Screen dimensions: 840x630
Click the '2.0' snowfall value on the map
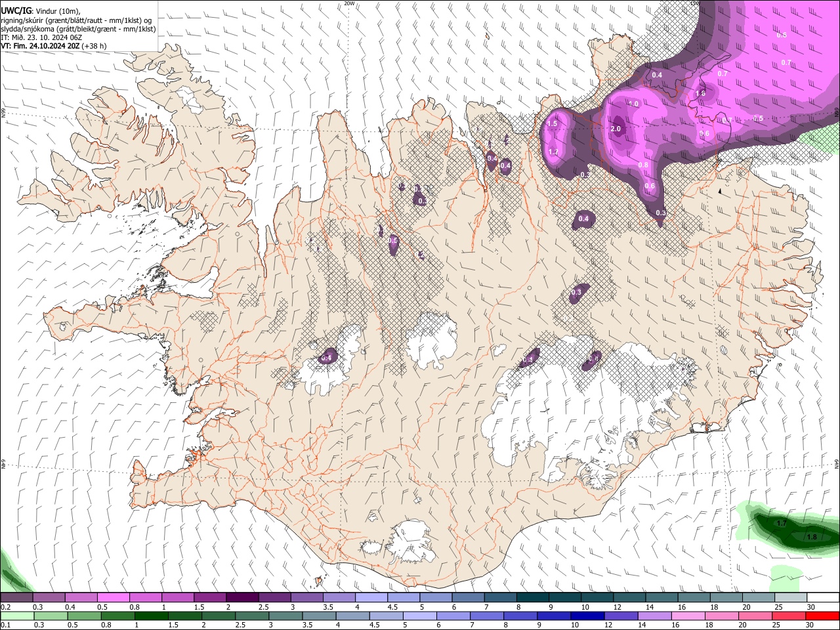[x=616, y=129]
